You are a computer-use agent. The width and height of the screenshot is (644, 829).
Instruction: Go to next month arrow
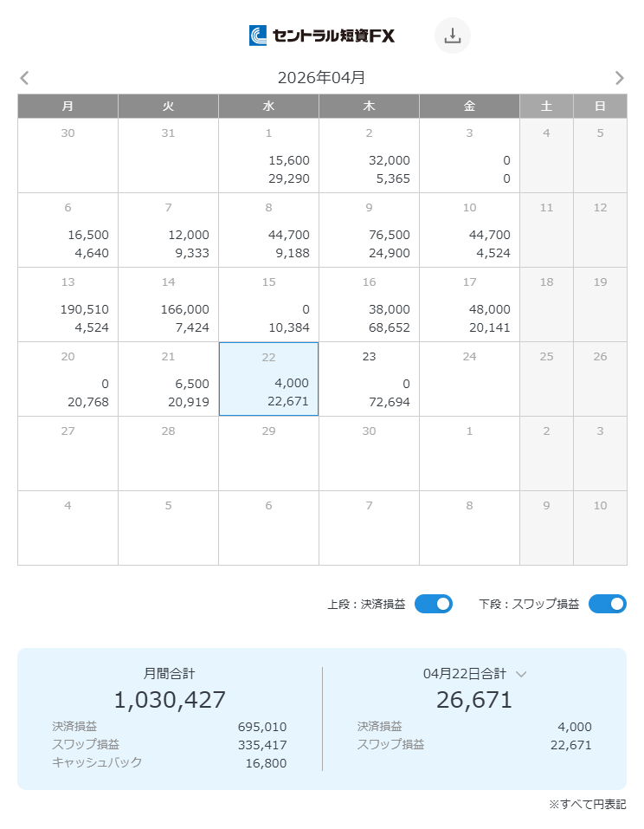pos(619,78)
